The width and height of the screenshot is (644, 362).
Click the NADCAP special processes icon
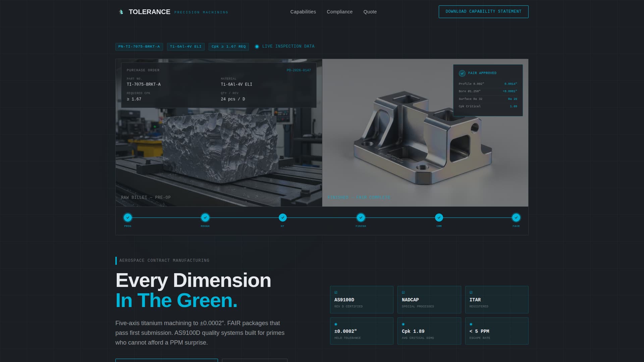(x=402, y=292)
